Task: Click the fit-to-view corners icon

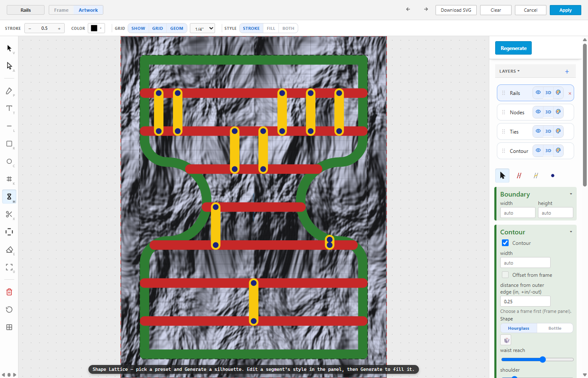Action: [x=9, y=267]
